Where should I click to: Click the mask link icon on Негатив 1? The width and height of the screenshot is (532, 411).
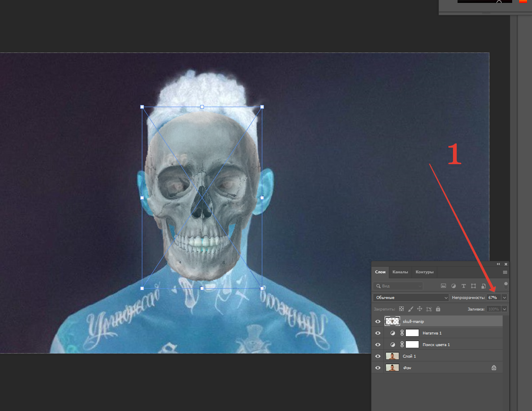pos(402,333)
